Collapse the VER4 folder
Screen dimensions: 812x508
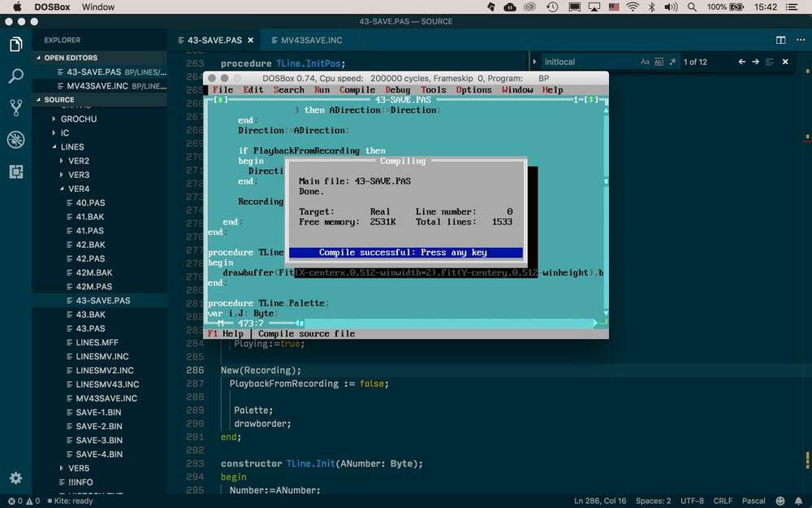[100, 189]
